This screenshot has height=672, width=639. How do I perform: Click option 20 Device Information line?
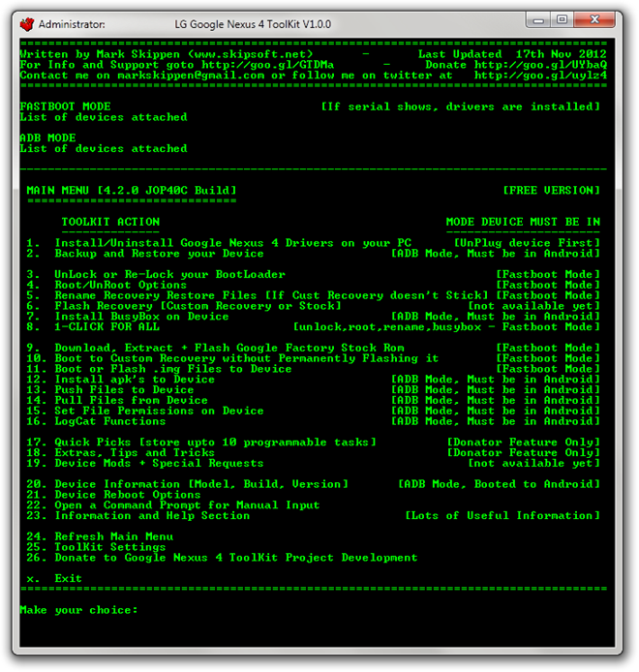[x=187, y=484]
